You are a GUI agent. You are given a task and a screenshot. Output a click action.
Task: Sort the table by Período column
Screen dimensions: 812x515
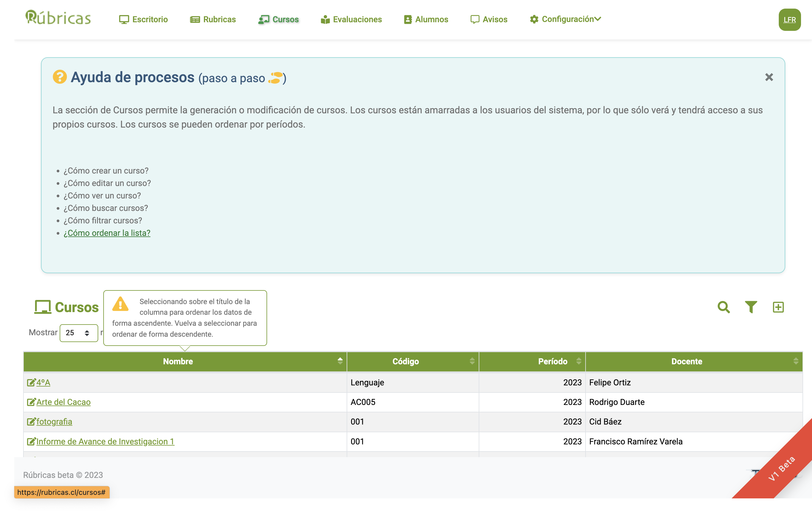552,361
